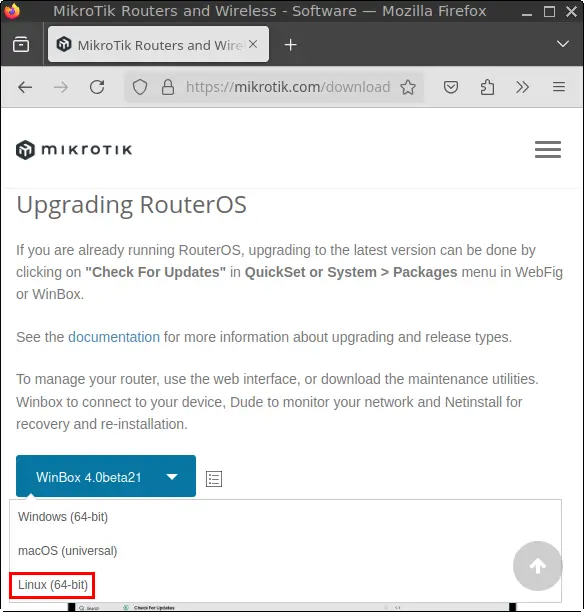Reload the current page

point(97,87)
